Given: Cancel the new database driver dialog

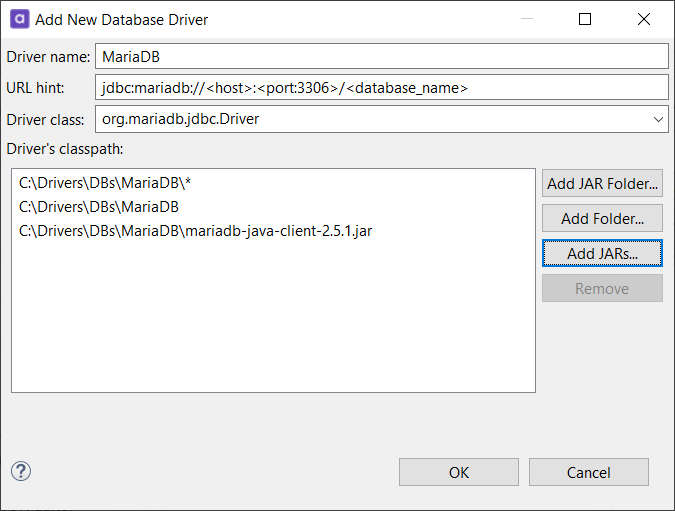Looking at the screenshot, I should tap(588, 472).
